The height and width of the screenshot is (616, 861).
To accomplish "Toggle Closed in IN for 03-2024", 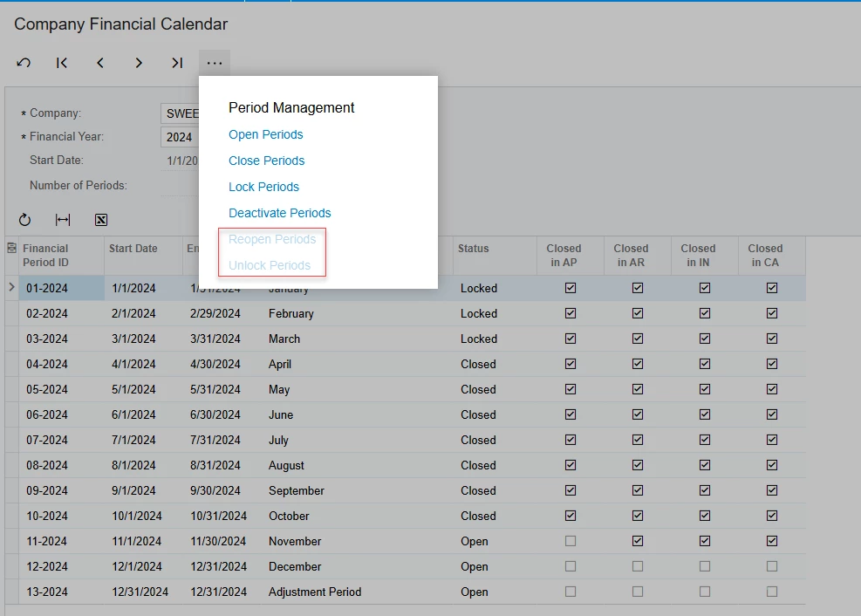I will click(705, 339).
